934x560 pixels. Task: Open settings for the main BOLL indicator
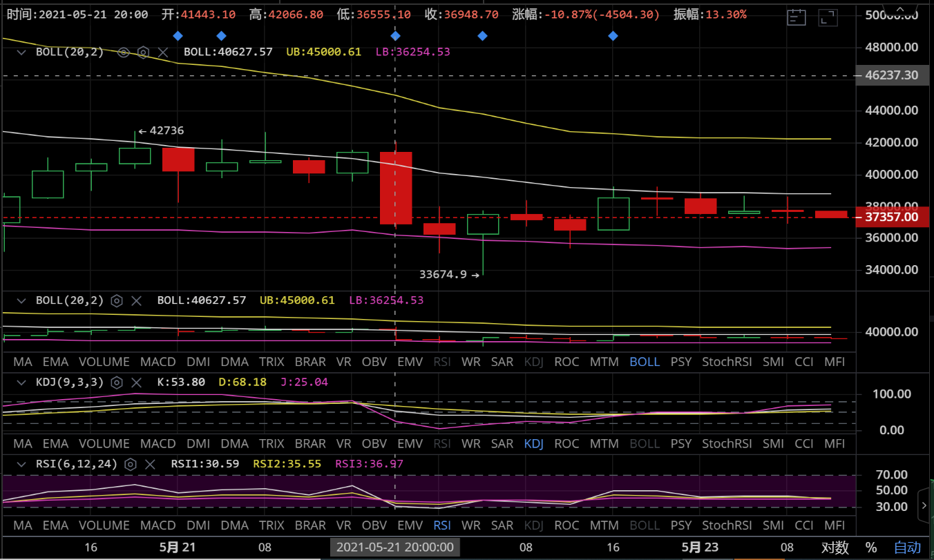(143, 52)
